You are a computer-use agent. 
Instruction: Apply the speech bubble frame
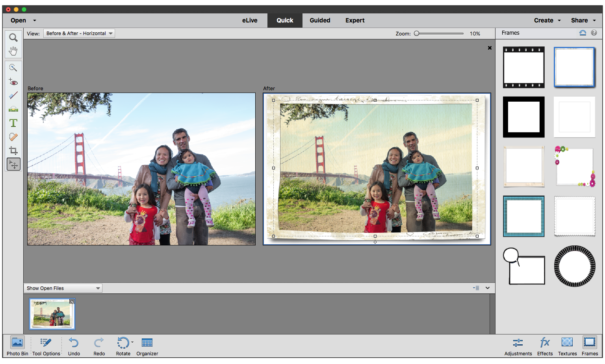pyautogui.click(x=523, y=266)
